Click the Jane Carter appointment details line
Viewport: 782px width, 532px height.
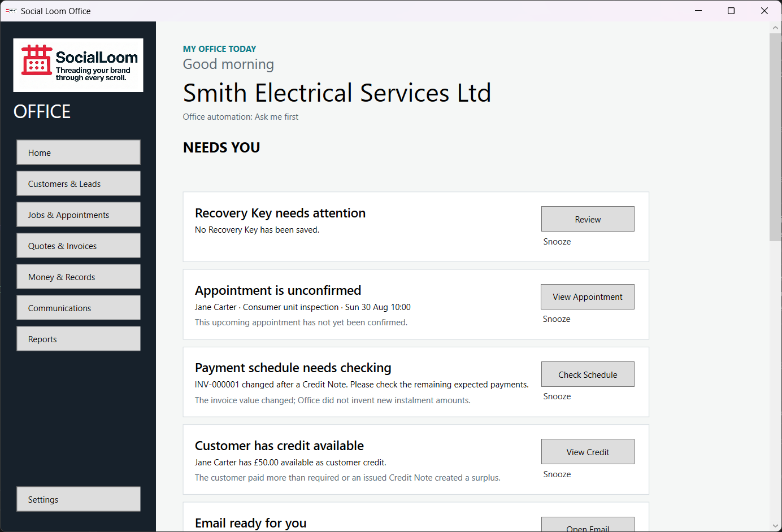click(x=303, y=307)
